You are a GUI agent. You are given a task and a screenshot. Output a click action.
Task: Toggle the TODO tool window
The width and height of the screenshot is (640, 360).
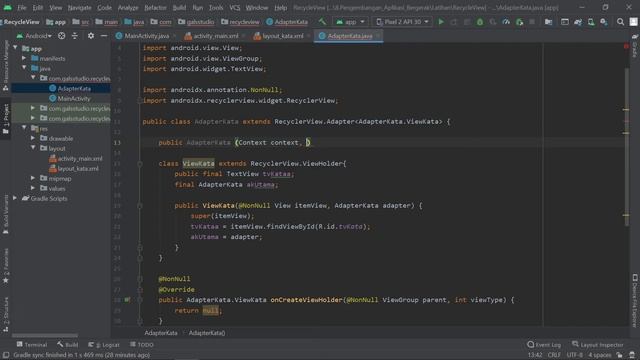[142, 345]
